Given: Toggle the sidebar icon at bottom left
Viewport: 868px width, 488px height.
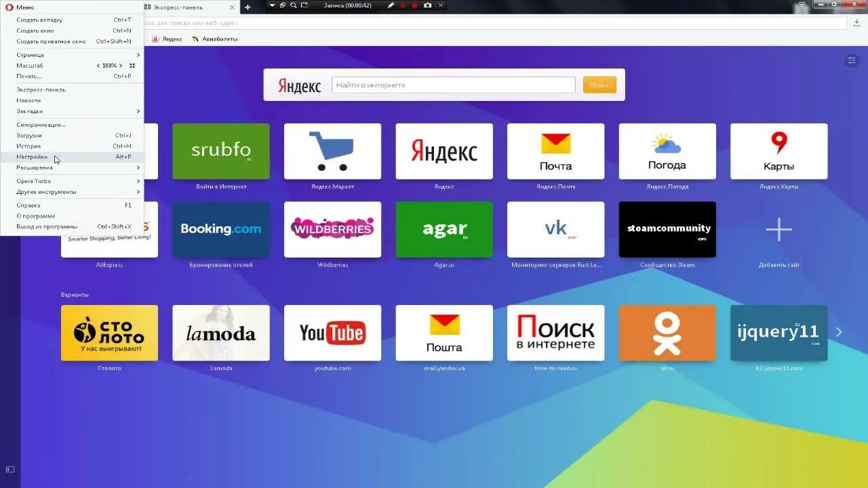Looking at the screenshot, I should 10,469.
